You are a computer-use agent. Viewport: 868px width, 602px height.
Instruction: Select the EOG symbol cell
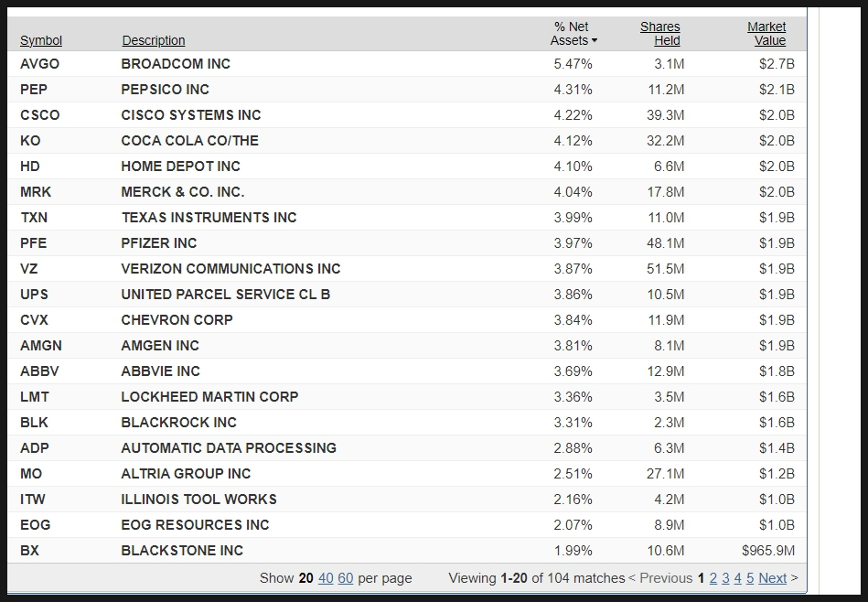[x=36, y=525]
